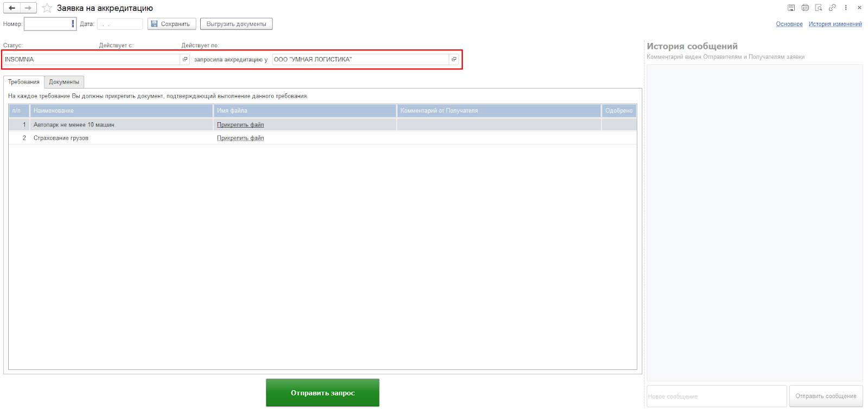Click recipient comment cell for Автопарк row
The image size is (868, 409).
(x=499, y=125)
